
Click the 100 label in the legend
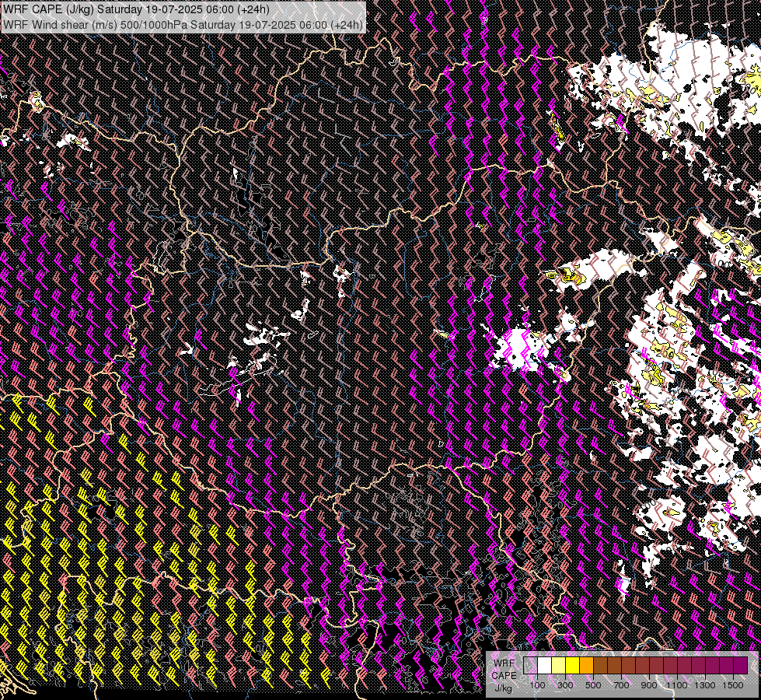tap(538, 685)
